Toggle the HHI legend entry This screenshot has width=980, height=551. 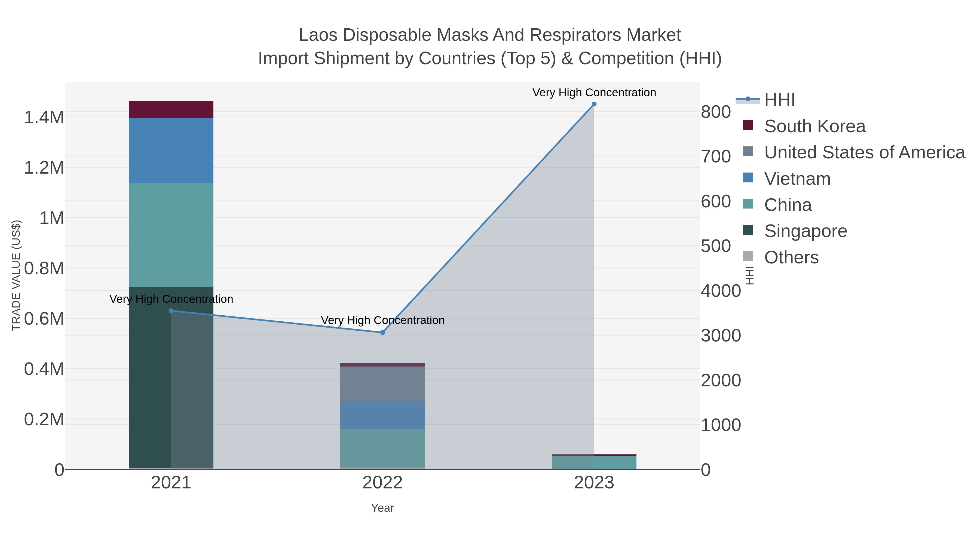coord(765,100)
